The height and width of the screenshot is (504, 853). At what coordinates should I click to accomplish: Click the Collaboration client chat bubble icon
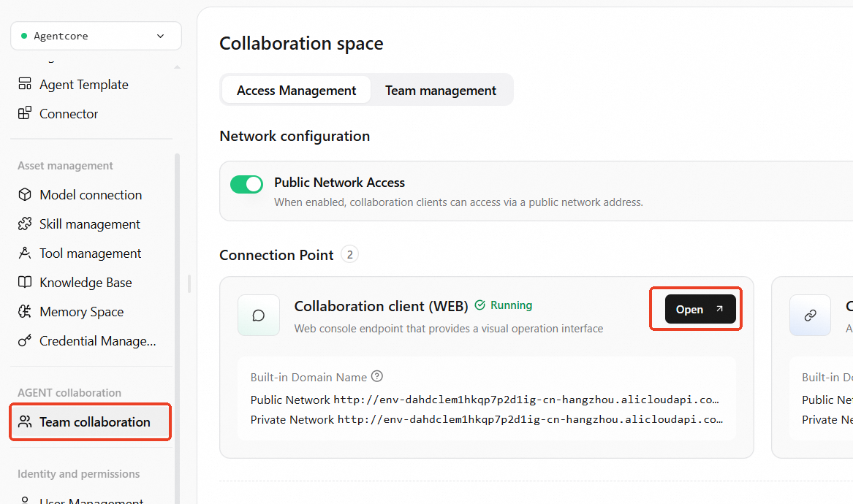point(259,316)
